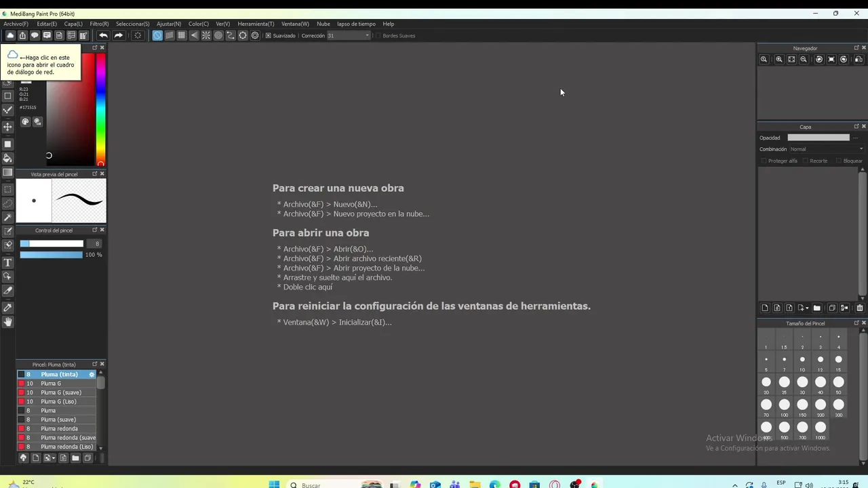Adjust the brush opacity 100% slider
Image resolution: width=868 pixels, height=488 pixels.
(x=52, y=255)
